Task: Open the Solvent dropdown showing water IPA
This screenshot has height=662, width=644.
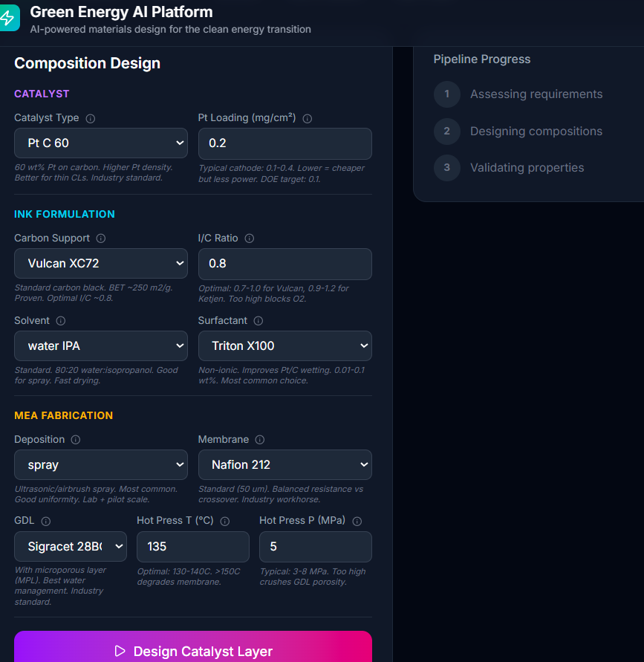Action: coord(101,345)
